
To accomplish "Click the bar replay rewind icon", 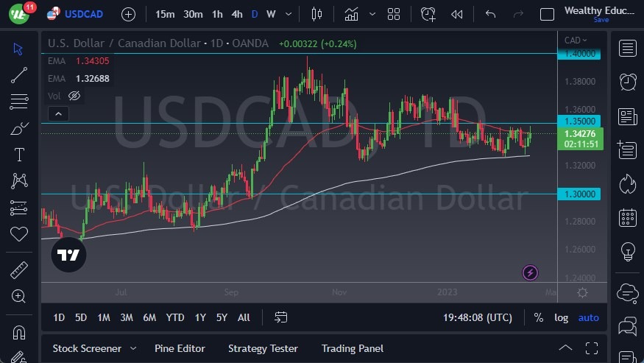I will [x=457, y=14].
